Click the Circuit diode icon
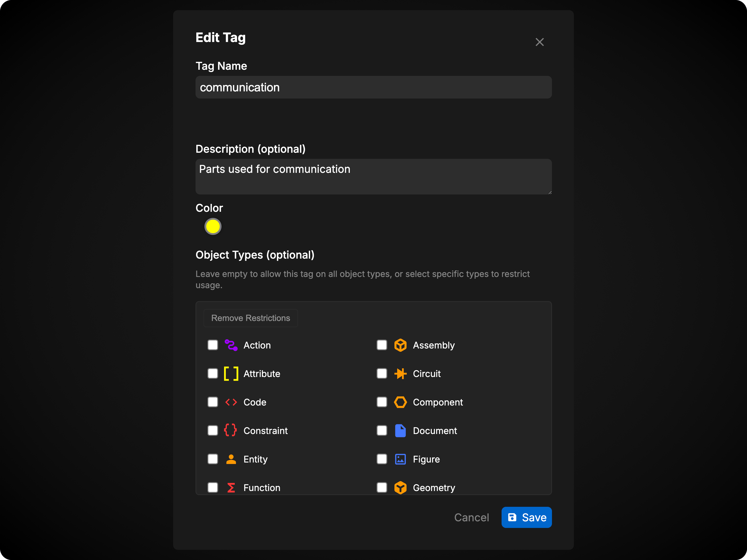The height and width of the screenshot is (560, 747). click(400, 374)
